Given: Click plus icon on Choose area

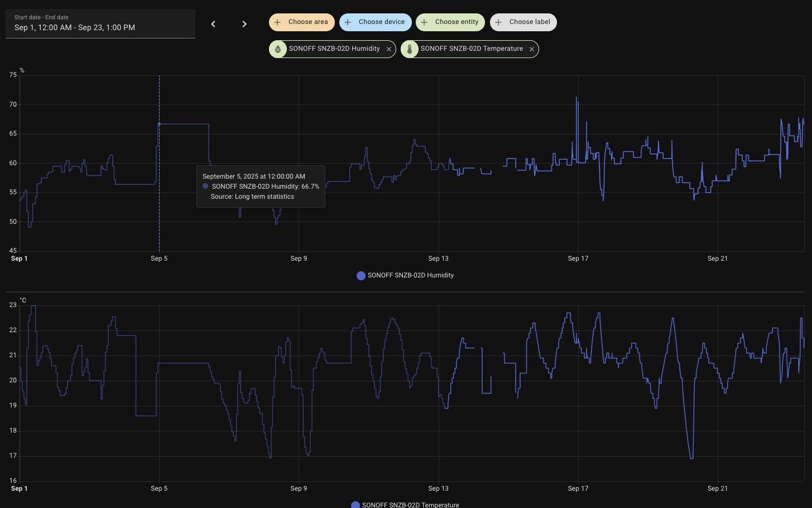Looking at the screenshot, I should (277, 22).
